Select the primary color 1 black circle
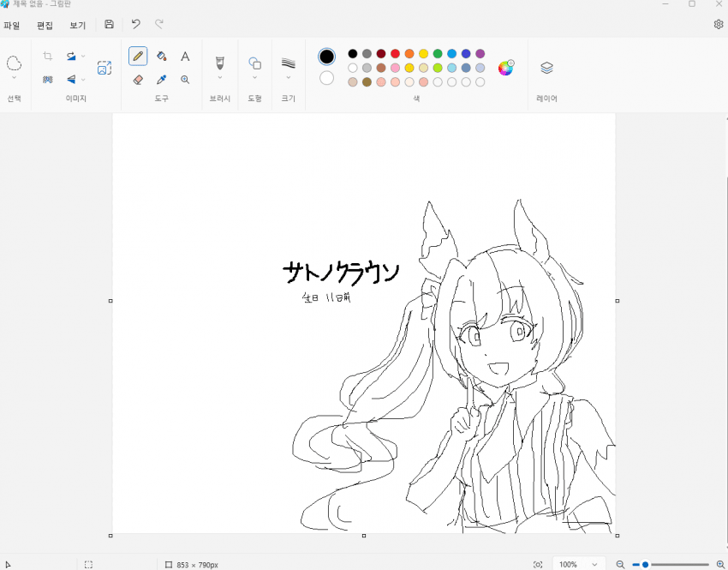The image size is (728, 570). coord(327,57)
